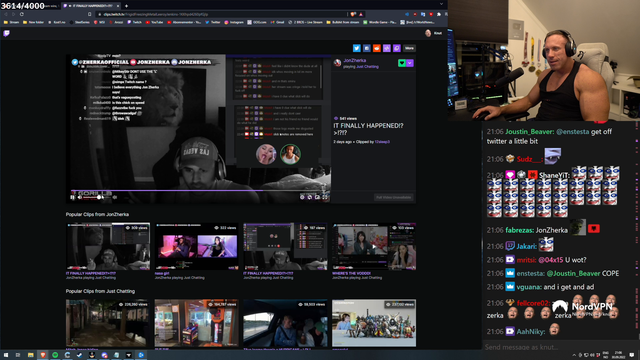
Task: Open Brave browser from the taskbar
Action: point(43,355)
